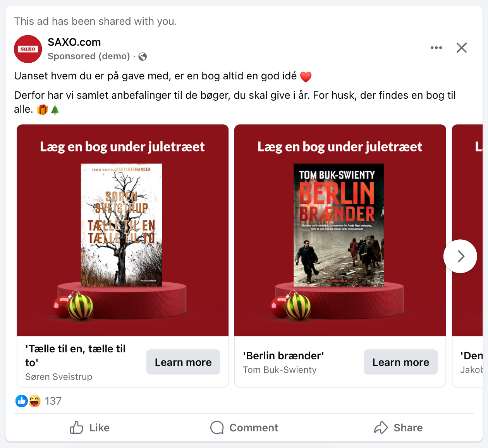Click Learn more for Tælle til en
This screenshot has height=448, width=488.
(183, 362)
